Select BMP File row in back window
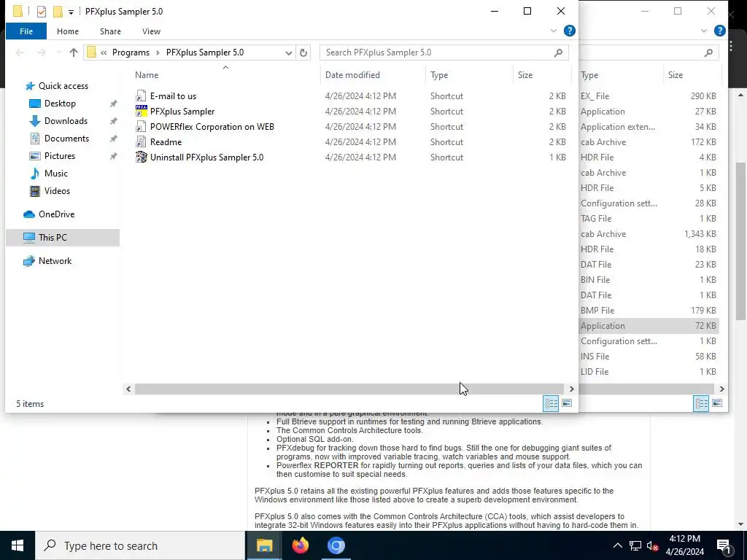This screenshot has width=747, height=560. [649, 311]
